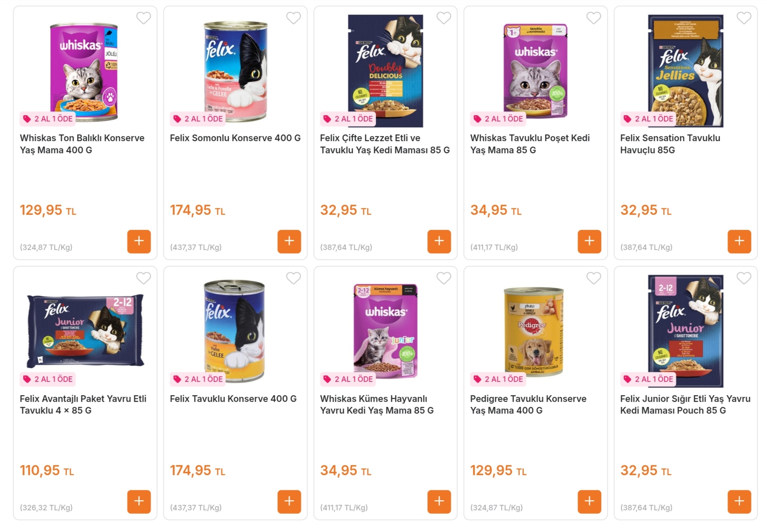Click Felix Tavuklu Konserve 400 G title
Screen dimensions: 767x532
coord(233,399)
